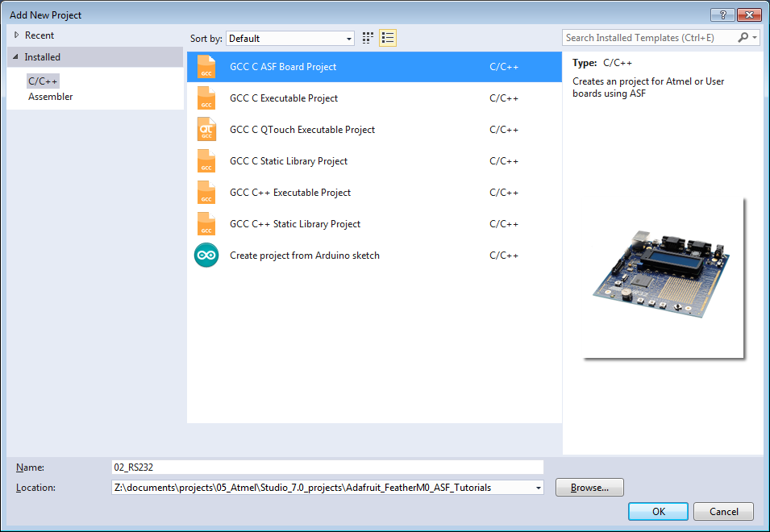Close the Add New Project dialog
Viewport: 770px width, 532px height.
[749, 15]
